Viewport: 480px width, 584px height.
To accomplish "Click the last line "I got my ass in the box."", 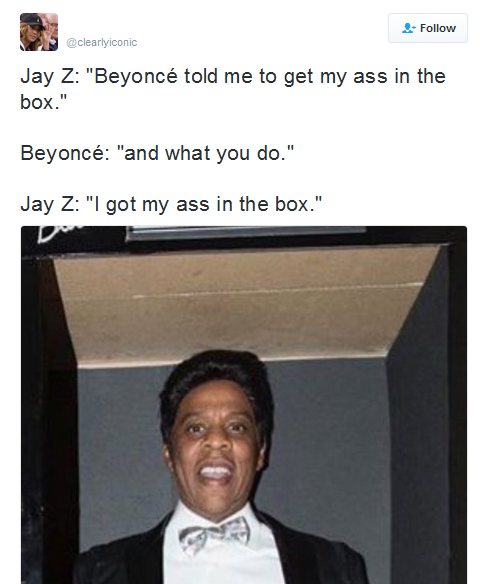I will 204,204.
